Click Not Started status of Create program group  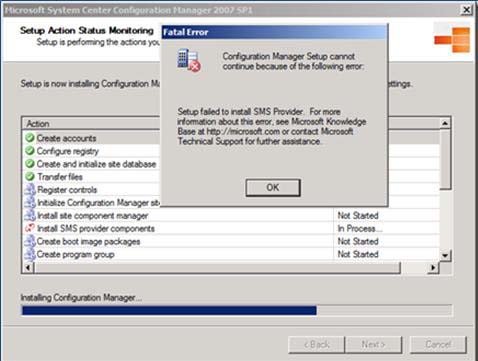point(358,254)
